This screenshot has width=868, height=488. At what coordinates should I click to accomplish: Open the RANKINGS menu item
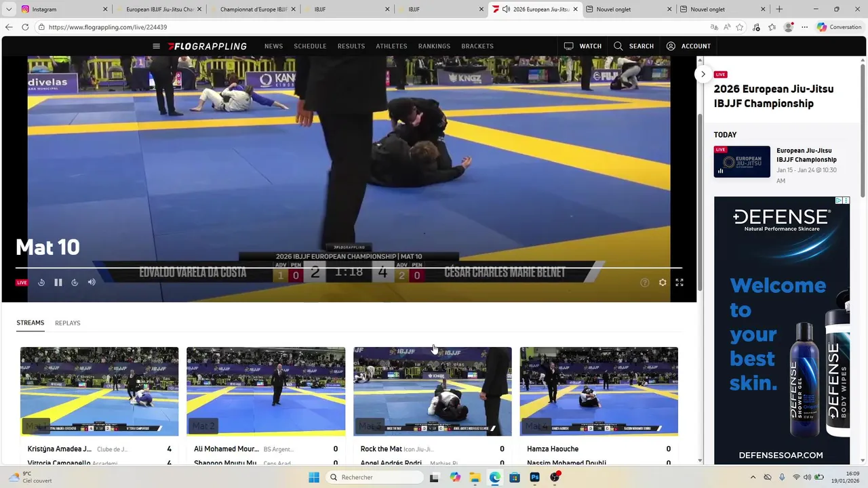click(x=434, y=46)
